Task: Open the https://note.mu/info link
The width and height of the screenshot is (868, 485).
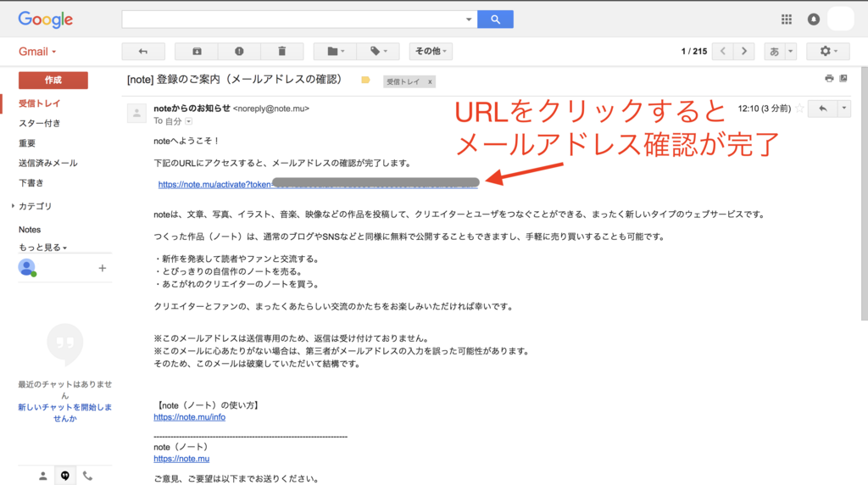Action: tap(189, 417)
